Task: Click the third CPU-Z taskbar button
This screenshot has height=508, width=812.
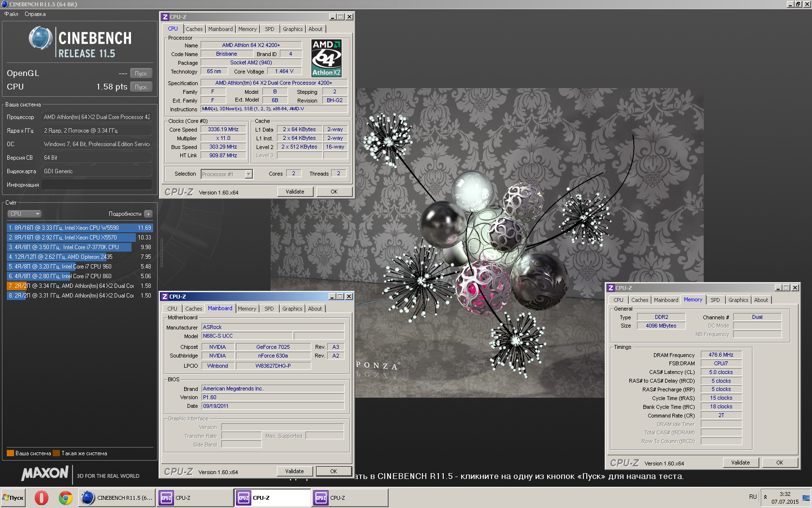Action: click(349, 497)
